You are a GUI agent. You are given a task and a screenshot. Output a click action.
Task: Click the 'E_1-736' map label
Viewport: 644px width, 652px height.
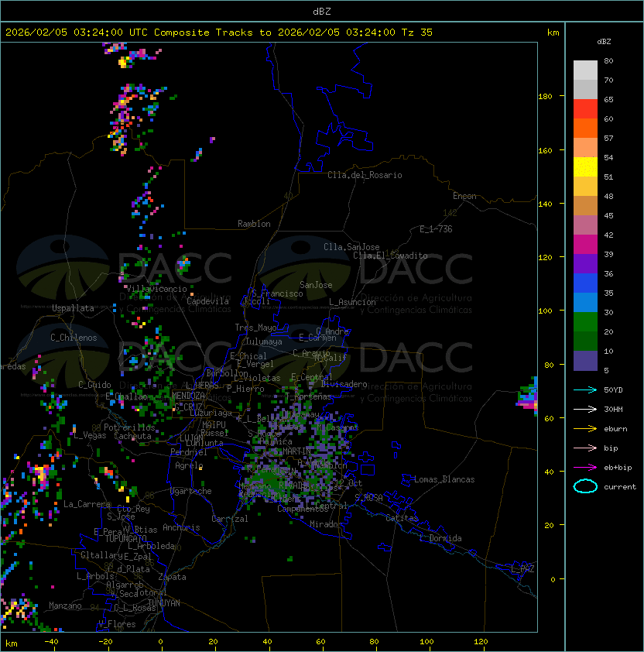pyautogui.click(x=436, y=229)
